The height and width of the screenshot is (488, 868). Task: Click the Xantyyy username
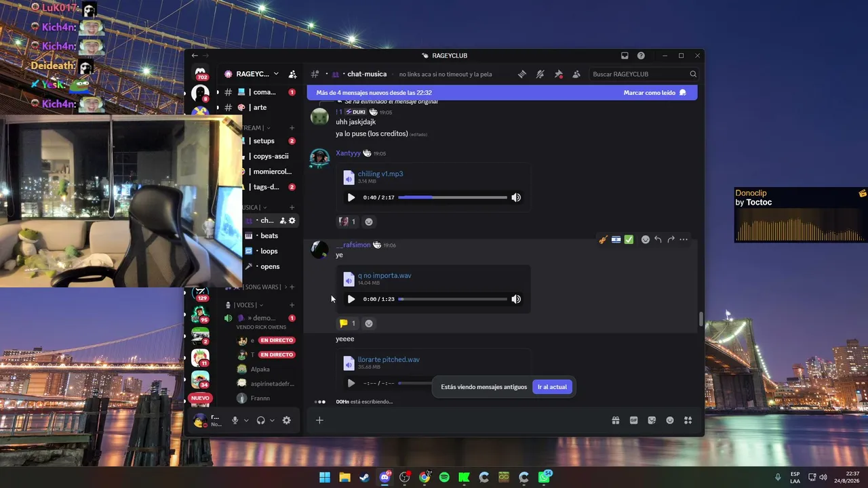pyautogui.click(x=349, y=153)
